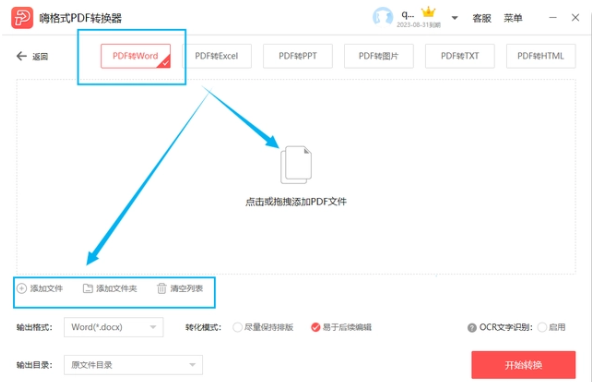Click the 清空列表 trash icon

pyautogui.click(x=162, y=289)
